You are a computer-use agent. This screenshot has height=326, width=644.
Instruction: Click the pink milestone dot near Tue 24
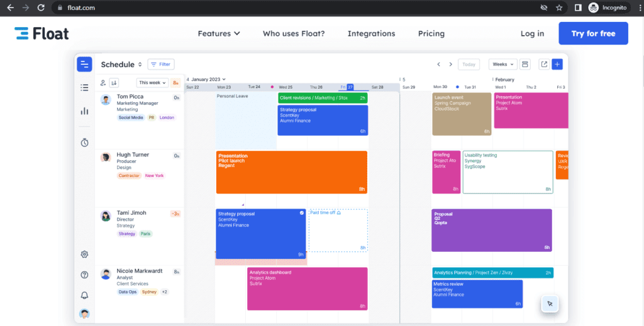click(x=272, y=87)
